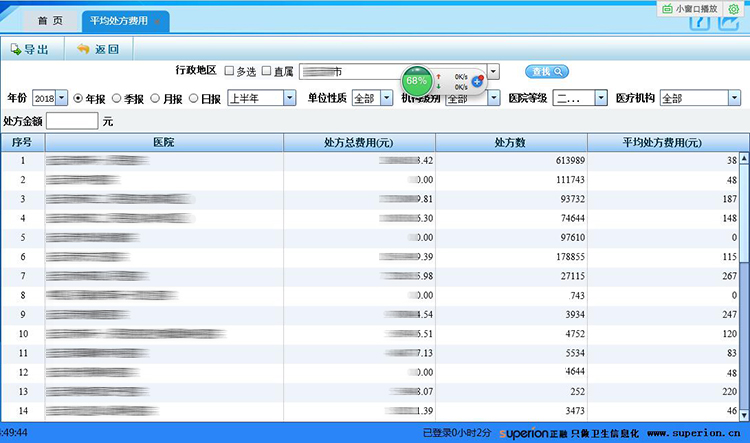Click the 处方金额 input field
The image size is (750, 443).
point(72,121)
